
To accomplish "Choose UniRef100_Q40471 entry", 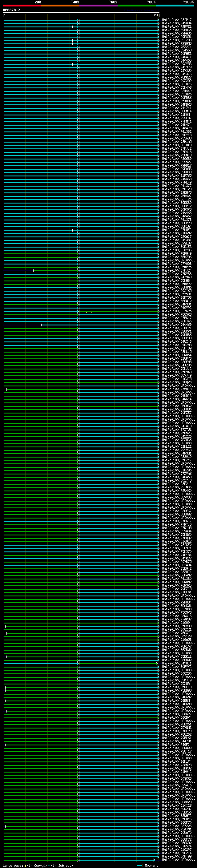I will (176, 57).
